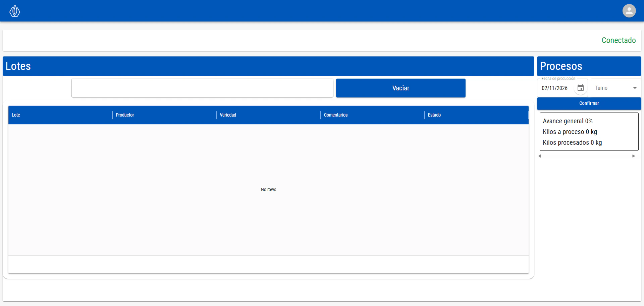The width and height of the screenshot is (644, 306).
Task: Click the right scroll arrow under process summary
Action: pyautogui.click(x=634, y=156)
